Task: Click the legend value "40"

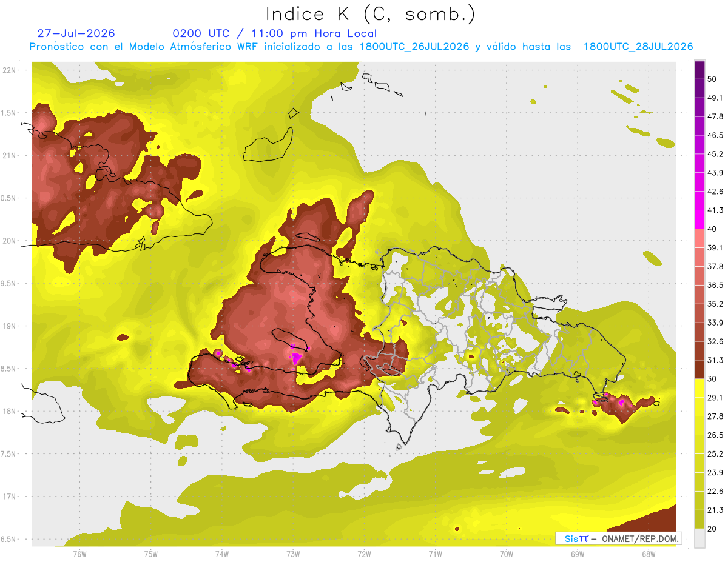Action: click(712, 229)
